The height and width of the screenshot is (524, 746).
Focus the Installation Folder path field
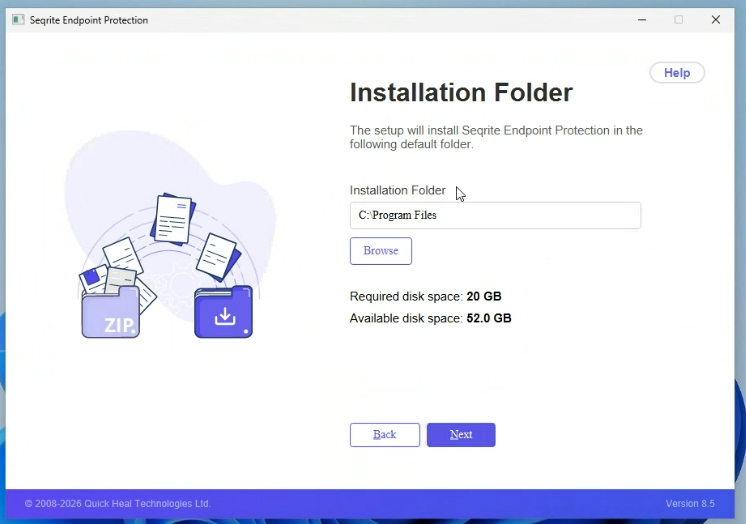pyautogui.click(x=495, y=215)
